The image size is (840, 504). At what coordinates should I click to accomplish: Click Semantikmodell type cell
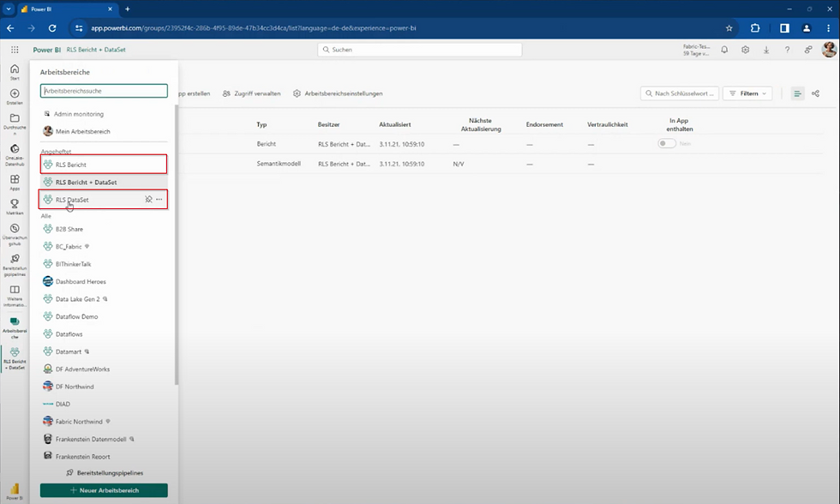[279, 164]
